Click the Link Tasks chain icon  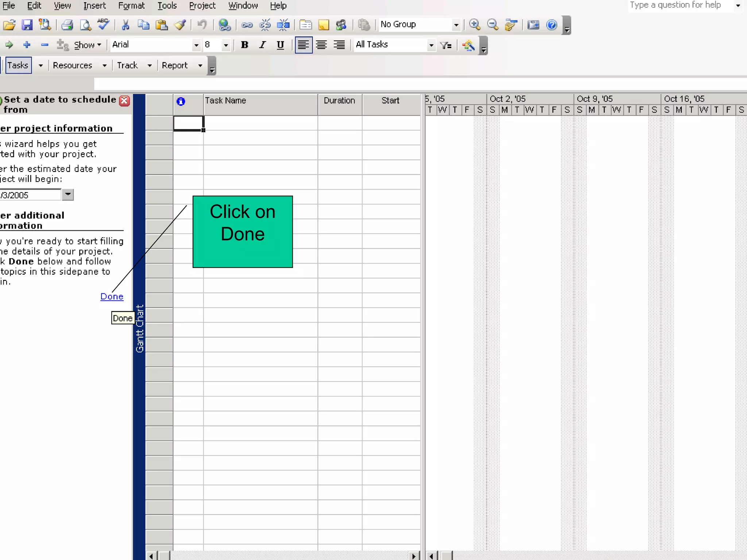pos(247,25)
